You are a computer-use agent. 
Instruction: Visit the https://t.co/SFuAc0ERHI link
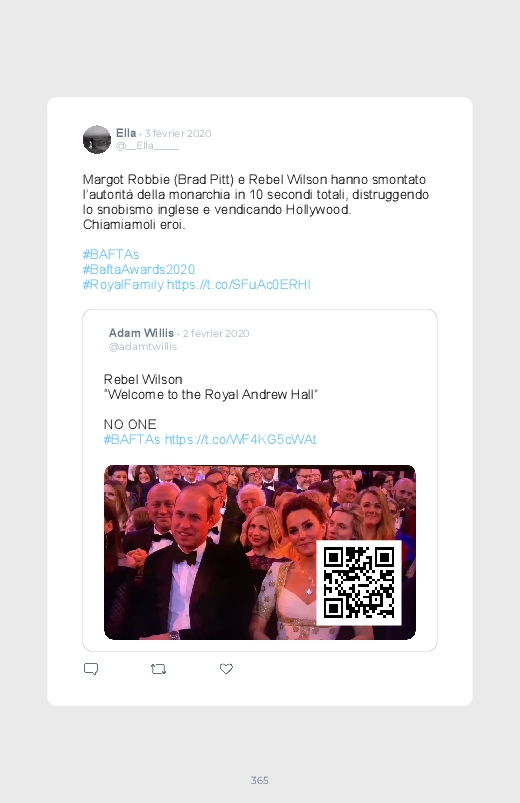(x=239, y=285)
